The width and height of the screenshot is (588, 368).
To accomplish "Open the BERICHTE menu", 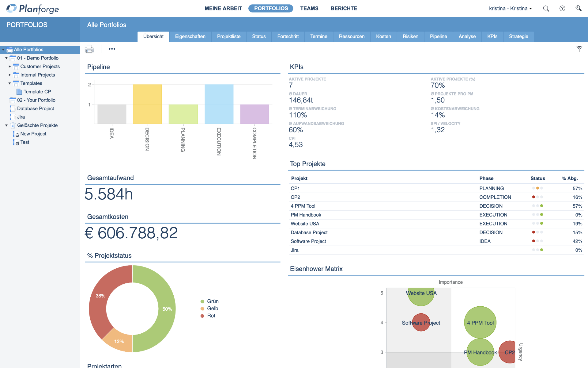I will (344, 8).
